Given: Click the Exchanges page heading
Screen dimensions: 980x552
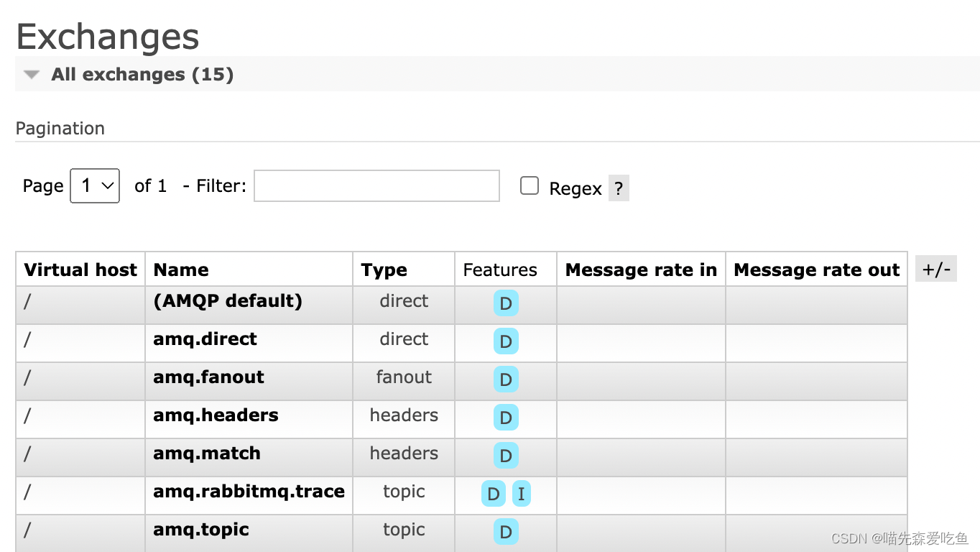Looking at the screenshot, I should 108,36.
